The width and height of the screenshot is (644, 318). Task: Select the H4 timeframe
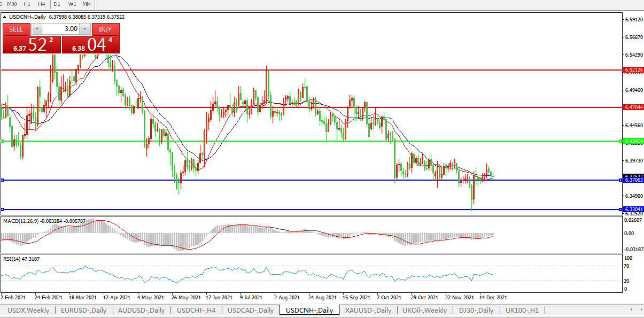42,4
